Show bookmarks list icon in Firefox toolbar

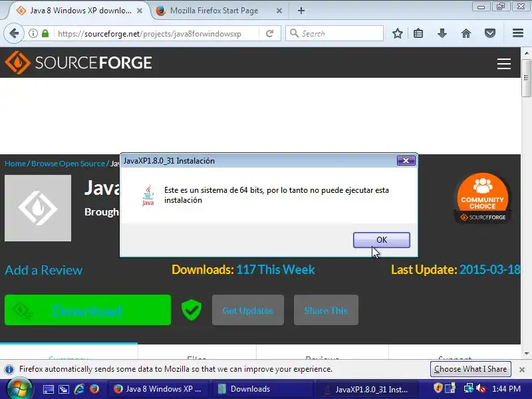pyautogui.click(x=418, y=34)
